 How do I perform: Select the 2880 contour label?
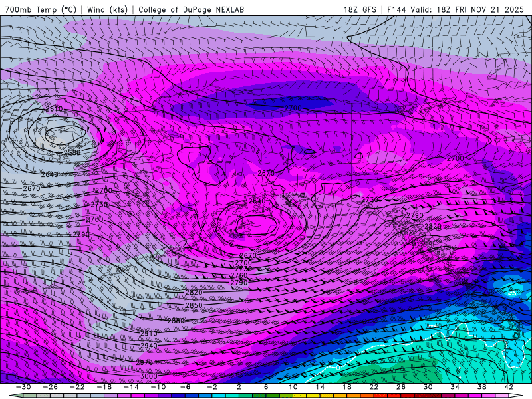click(176, 321)
